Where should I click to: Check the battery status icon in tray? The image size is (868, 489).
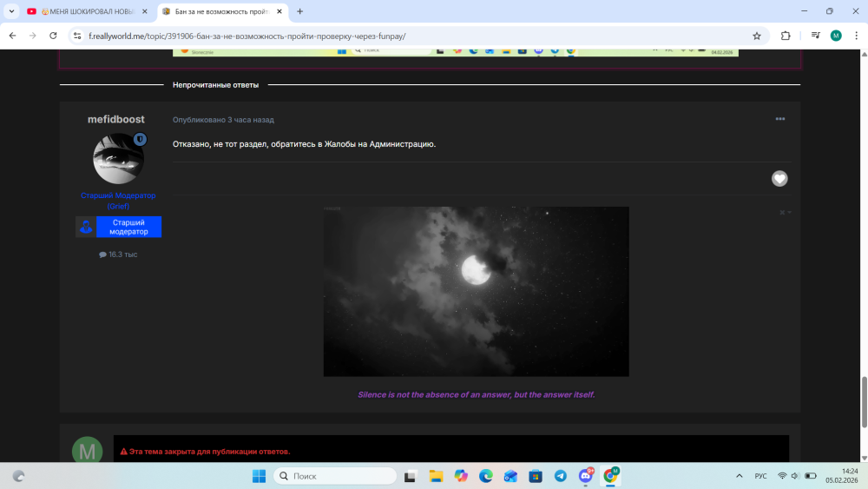(811, 476)
